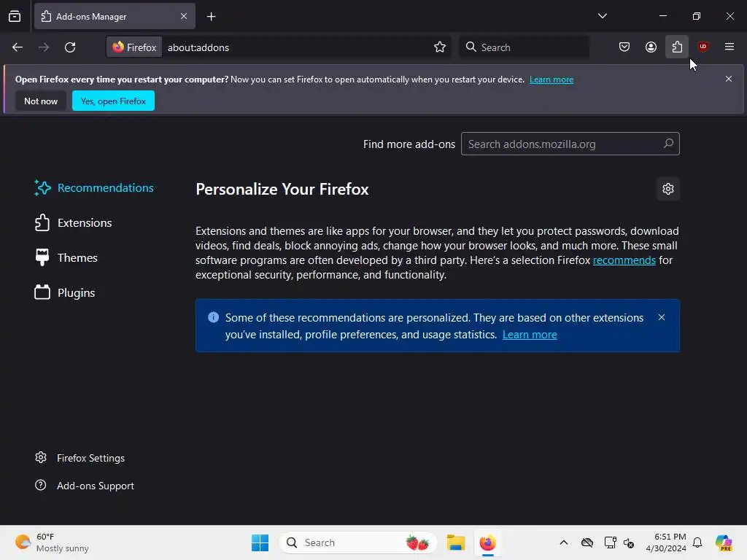This screenshot has width=747, height=560.
Task: Open the Extensions toolbar puzzle icon
Action: 677,47
